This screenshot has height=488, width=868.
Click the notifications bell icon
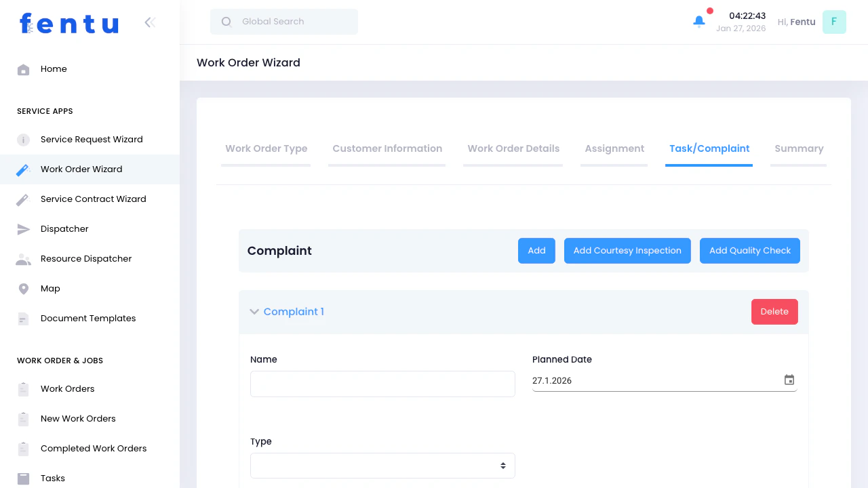coord(698,21)
